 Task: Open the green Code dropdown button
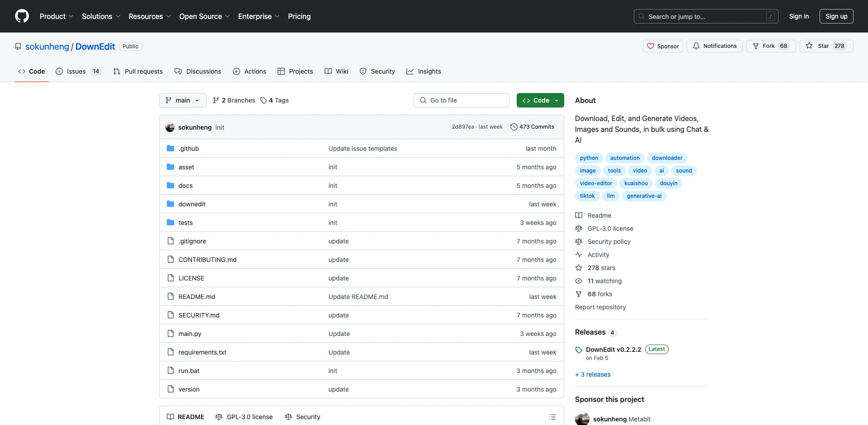point(540,100)
